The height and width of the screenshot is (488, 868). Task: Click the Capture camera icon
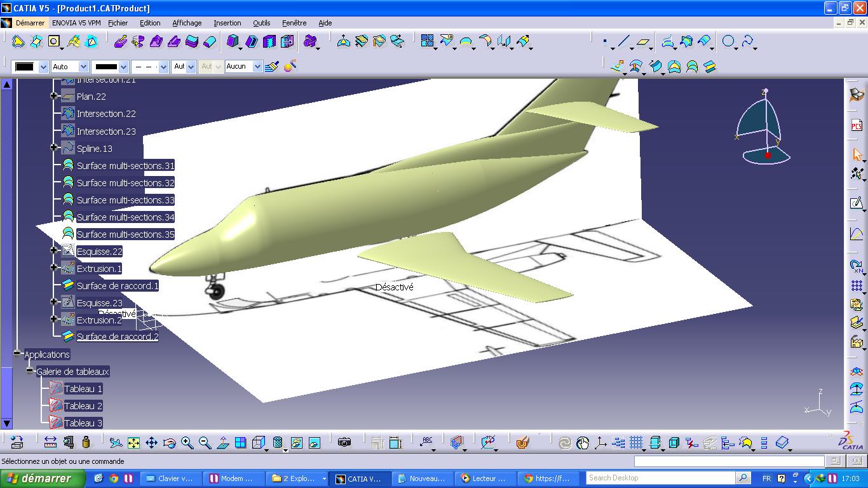[344, 442]
